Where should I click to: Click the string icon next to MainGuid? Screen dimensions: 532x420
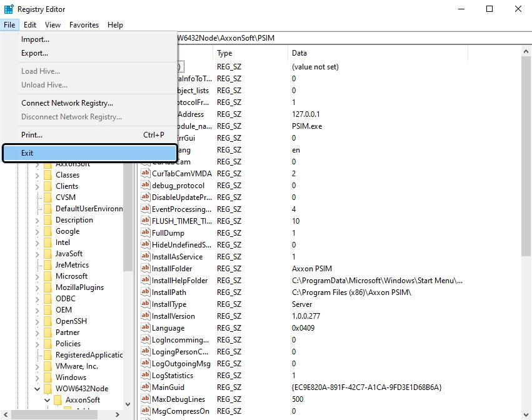coord(145,387)
